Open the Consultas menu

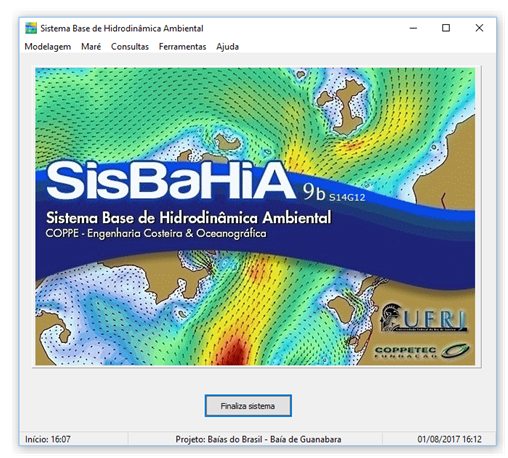coord(130,47)
